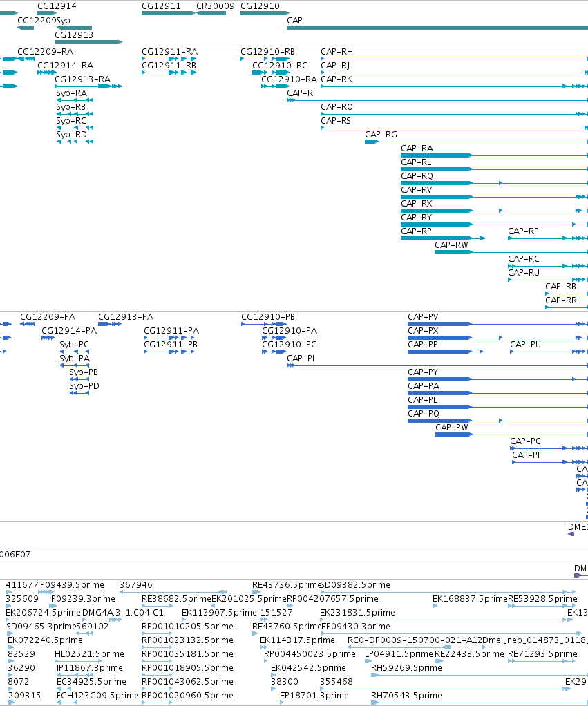The image size is (588, 706).
Task: Select the CG12910-RC transcript label
Action: tap(280, 66)
